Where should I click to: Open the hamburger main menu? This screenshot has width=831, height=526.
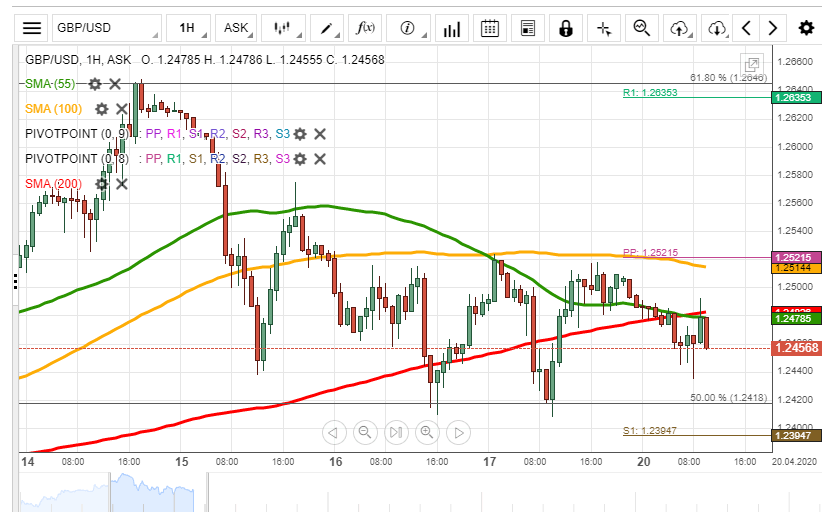(x=32, y=28)
